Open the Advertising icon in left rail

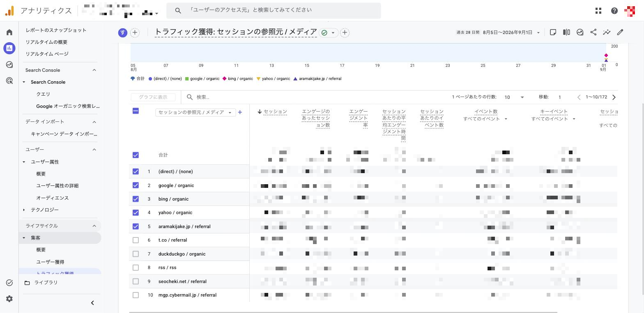[x=9, y=80]
